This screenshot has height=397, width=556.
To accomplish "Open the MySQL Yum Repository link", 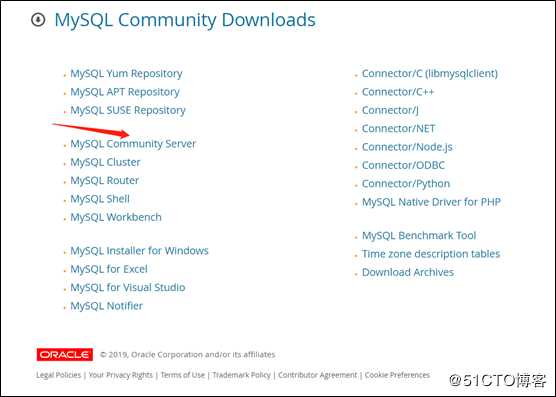I will coord(126,73).
